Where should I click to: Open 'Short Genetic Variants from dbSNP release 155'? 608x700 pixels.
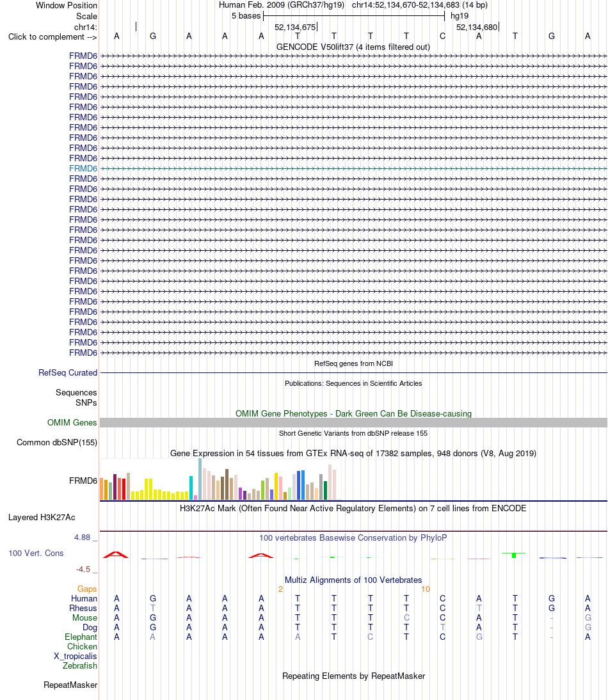[x=353, y=433]
